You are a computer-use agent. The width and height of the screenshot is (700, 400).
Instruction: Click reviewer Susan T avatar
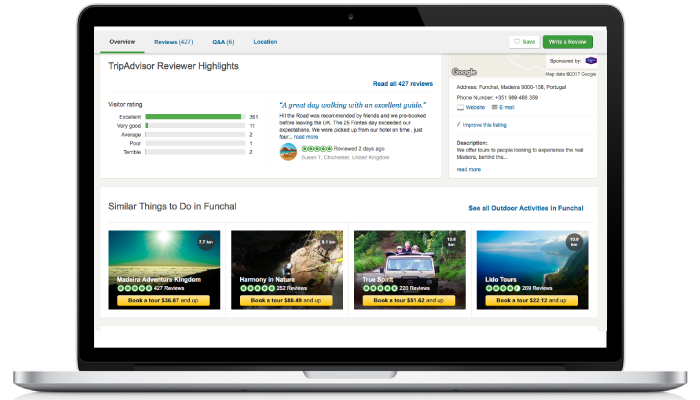(x=288, y=152)
